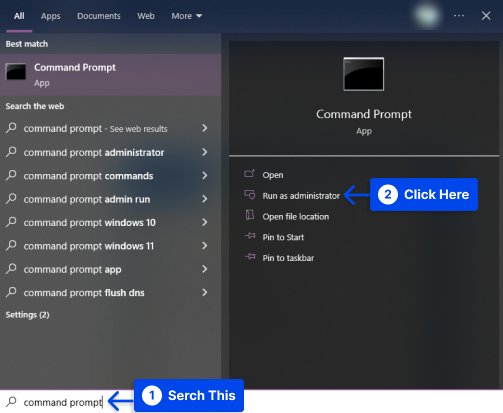The image size is (503, 413).
Task: Choose Open file location
Action: pos(296,217)
